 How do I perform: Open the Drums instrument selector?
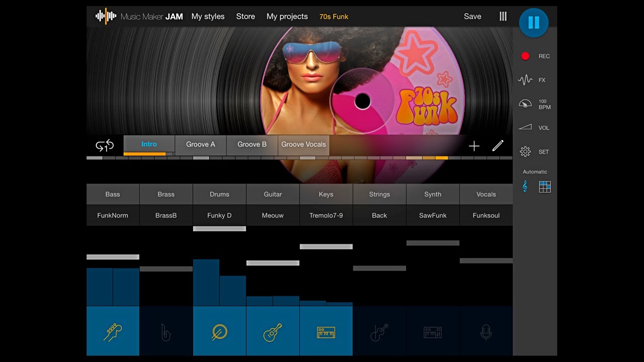[219, 194]
